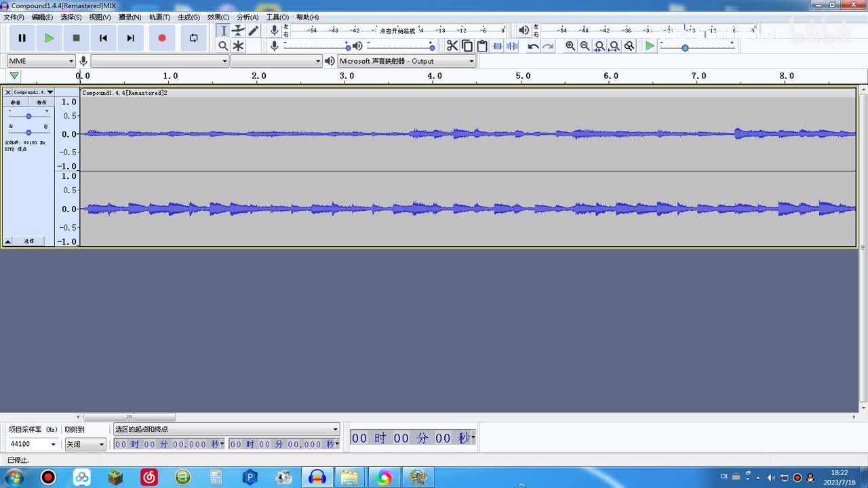Adjust the playback volume slider

pos(401,46)
